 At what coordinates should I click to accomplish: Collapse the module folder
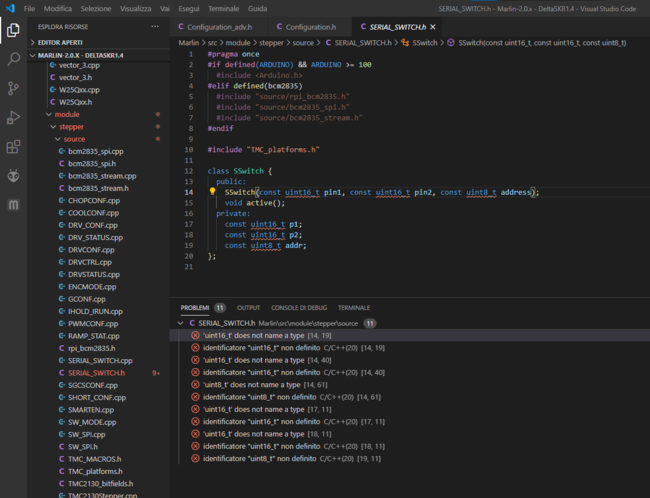tap(67, 115)
